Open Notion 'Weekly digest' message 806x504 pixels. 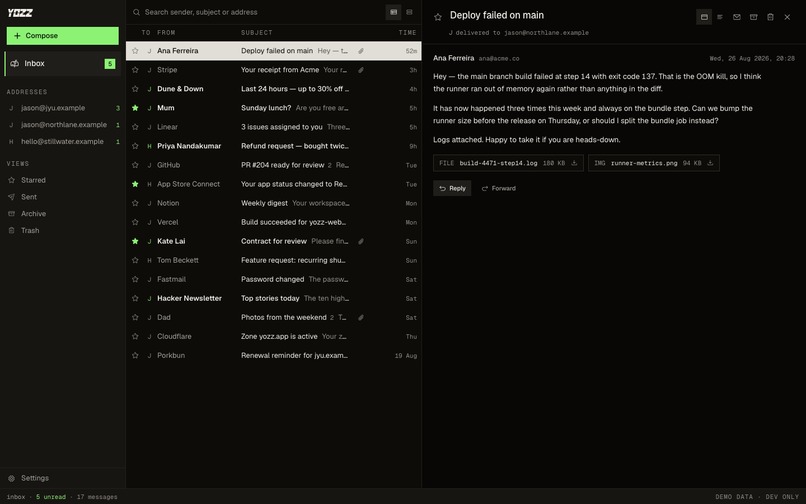click(273, 203)
